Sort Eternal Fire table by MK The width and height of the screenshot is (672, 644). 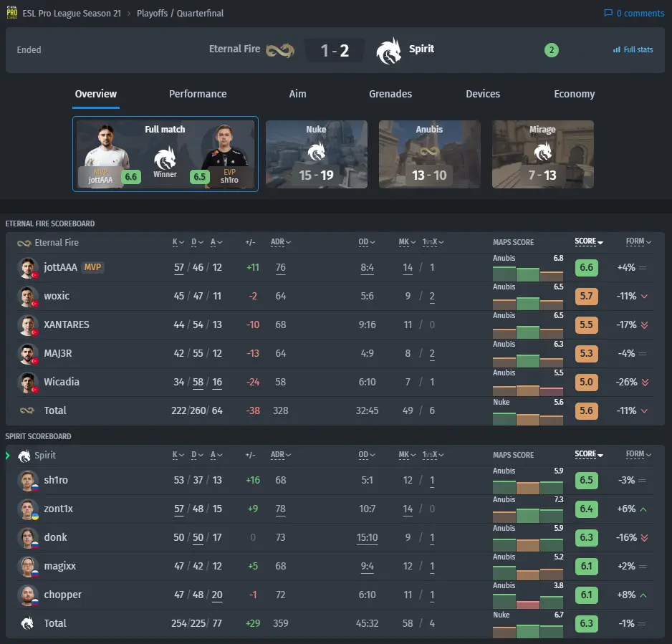407,242
